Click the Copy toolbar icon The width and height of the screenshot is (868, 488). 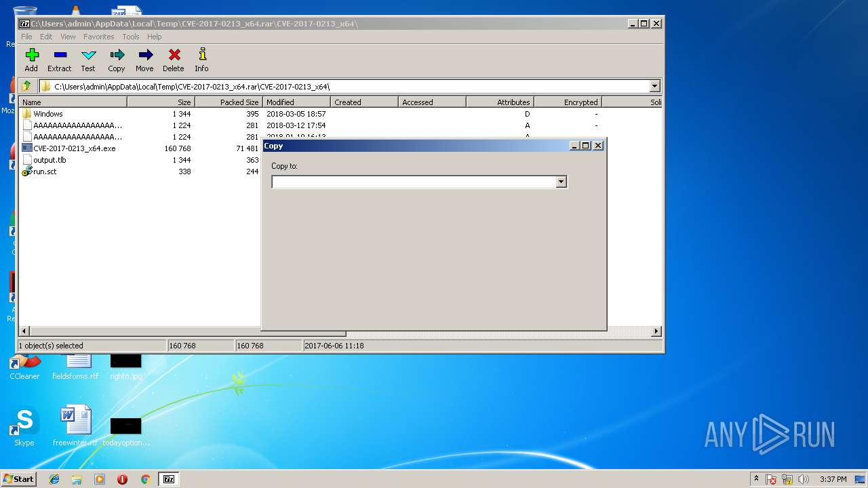tap(117, 60)
